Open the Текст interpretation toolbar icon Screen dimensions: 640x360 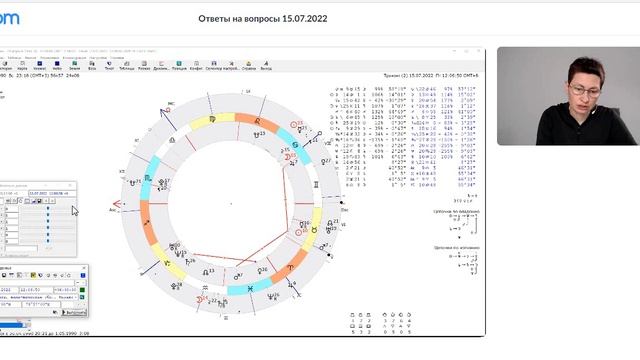109,66
